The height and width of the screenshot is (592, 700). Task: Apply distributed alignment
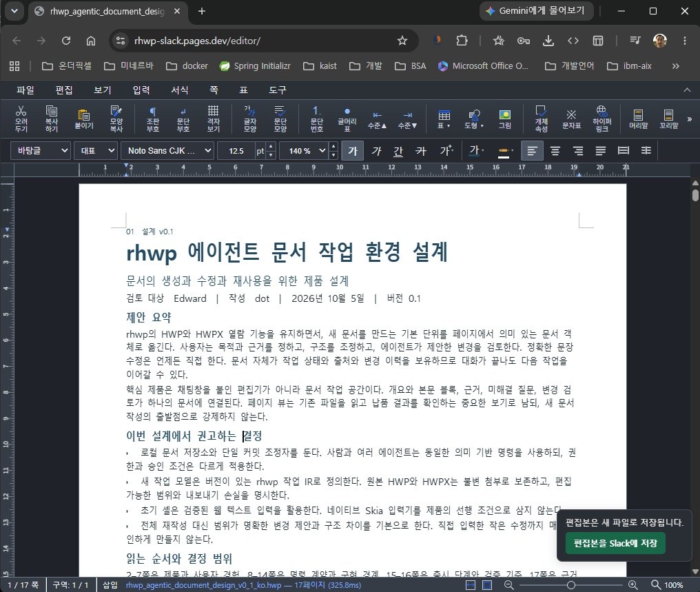click(x=624, y=151)
